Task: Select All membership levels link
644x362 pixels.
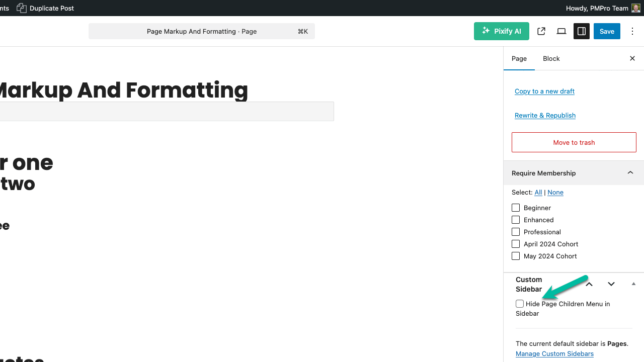Action: [x=538, y=192]
